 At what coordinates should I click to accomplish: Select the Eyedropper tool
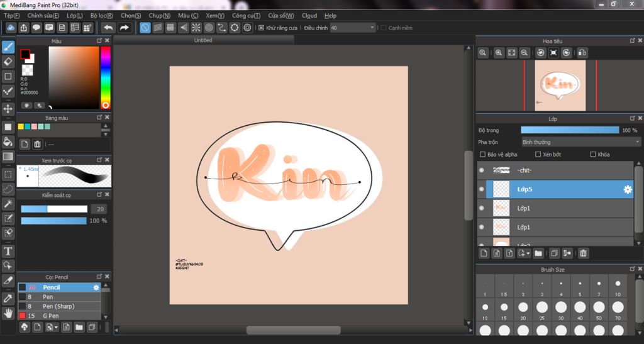click(8, 299)
